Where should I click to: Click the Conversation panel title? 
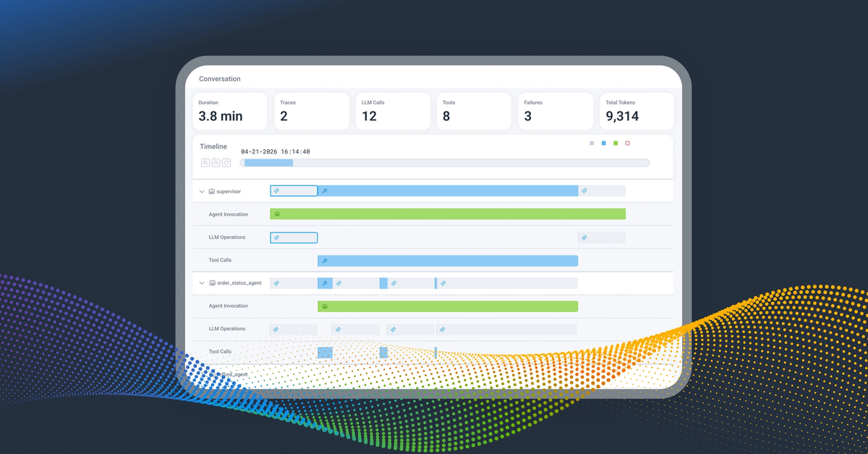(220, 79)
